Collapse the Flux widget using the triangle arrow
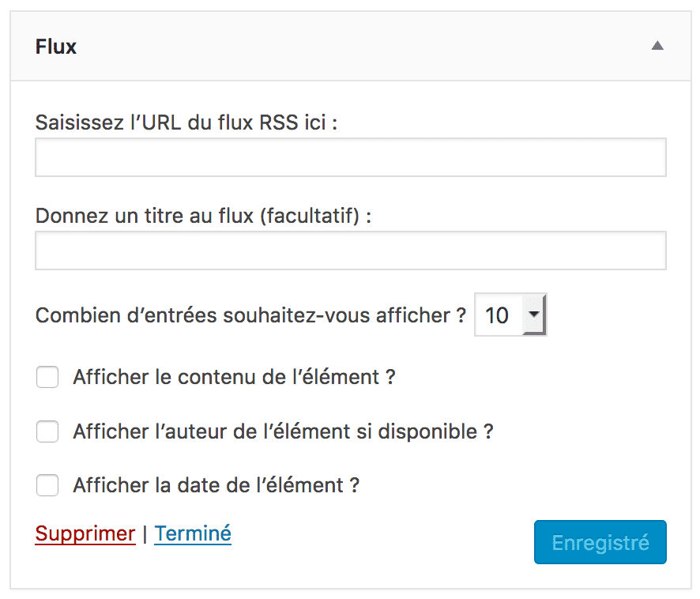The width and height of the screenshot is (700, 599). click(x=657, y=47)
